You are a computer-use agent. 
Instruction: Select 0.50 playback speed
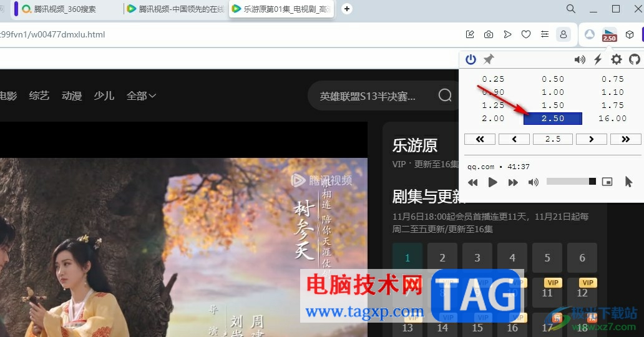click(x=553, y=79)
